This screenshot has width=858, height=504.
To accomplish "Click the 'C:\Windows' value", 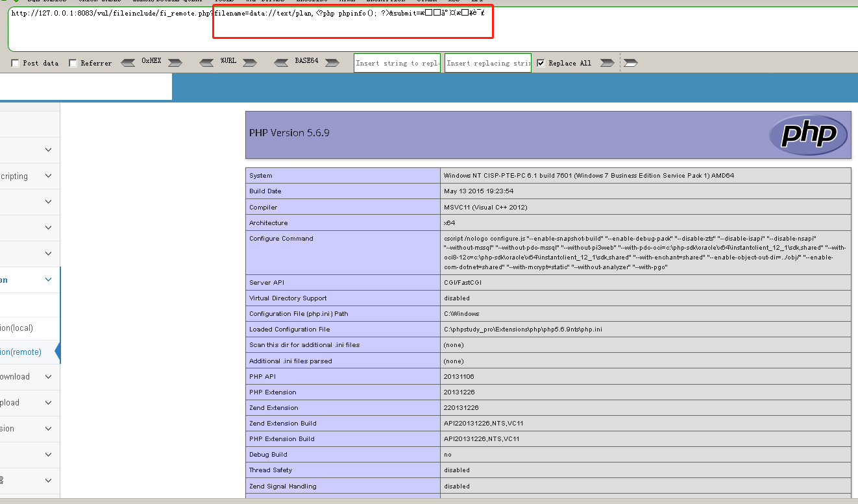I will coord(461,314).
